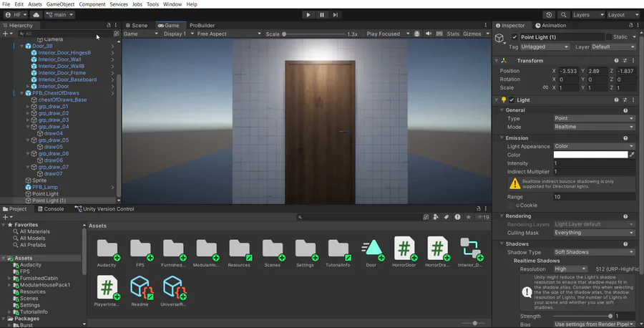The image size is (644, 328).
Task: Open the Light component help icon
Action: [618, 100]
